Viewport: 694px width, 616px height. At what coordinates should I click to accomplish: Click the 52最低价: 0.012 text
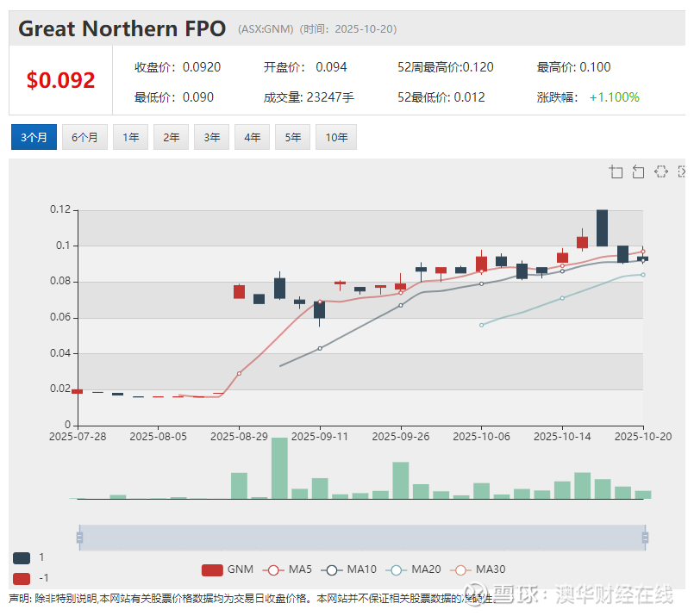pos(441,97)
